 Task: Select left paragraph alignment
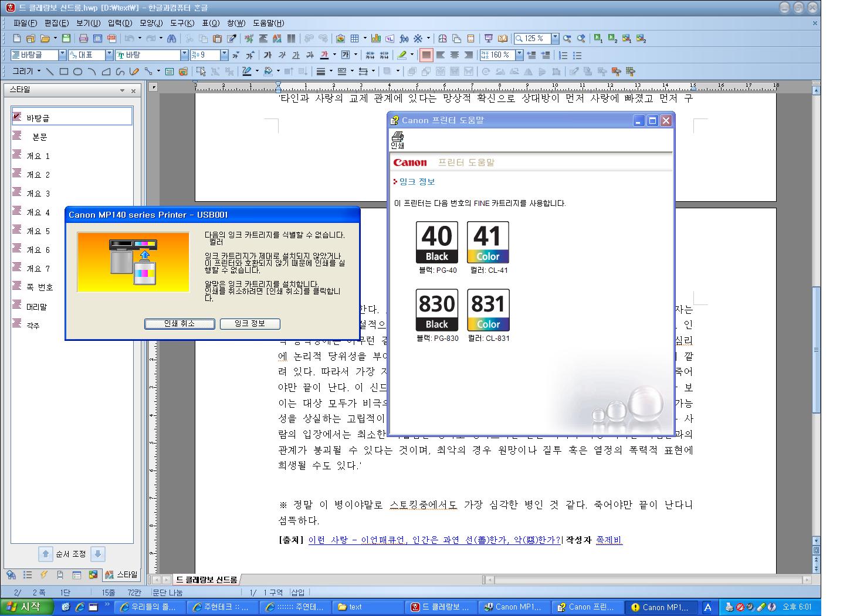441,55
